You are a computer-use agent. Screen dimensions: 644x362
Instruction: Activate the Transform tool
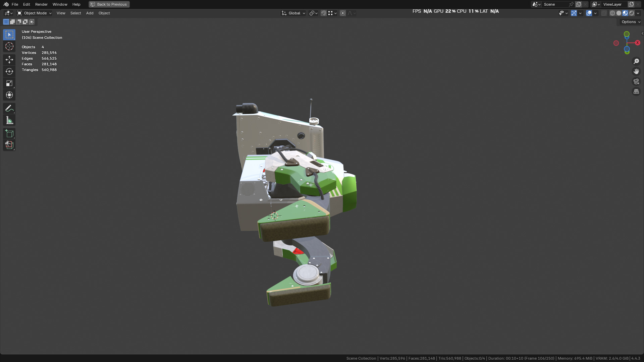(9, 95)
